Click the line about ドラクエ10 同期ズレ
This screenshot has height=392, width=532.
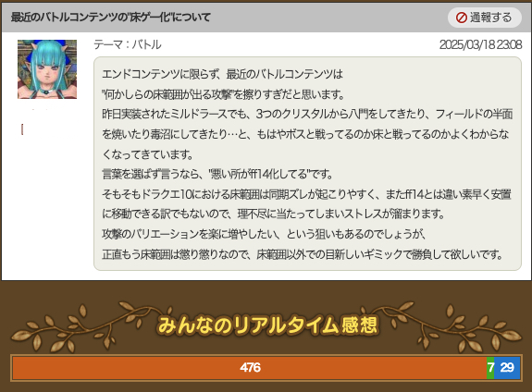coord(306,194)
